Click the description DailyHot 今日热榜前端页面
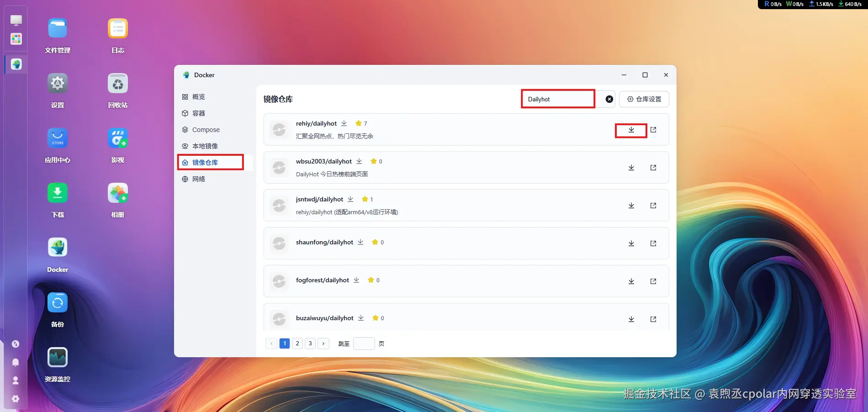The image size is (868, 412). click(x=332, y=174)
